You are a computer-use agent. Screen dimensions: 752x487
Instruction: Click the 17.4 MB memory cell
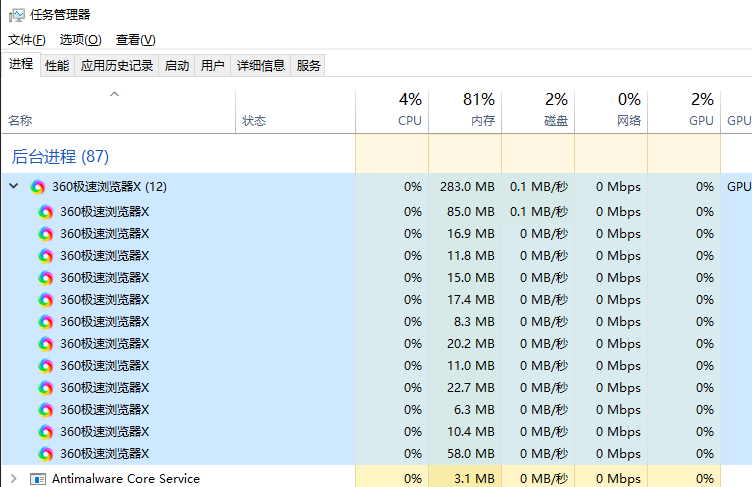coord(465,300)
